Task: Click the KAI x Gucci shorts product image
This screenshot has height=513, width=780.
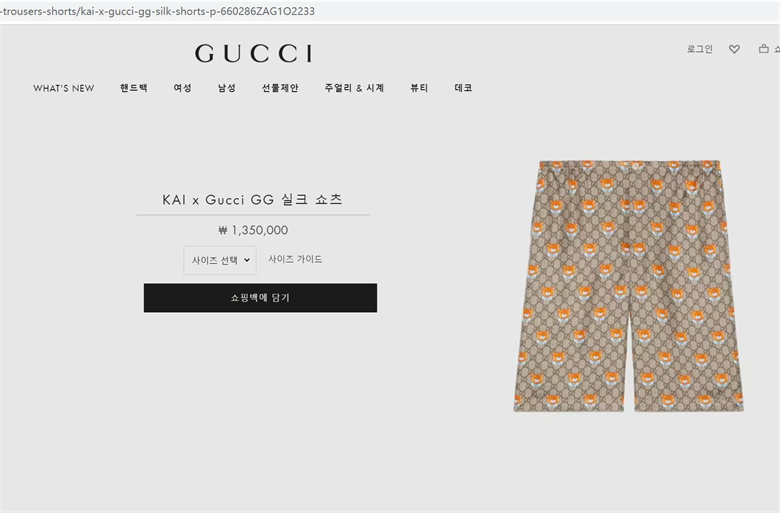Action: click(x=628, y=286)
